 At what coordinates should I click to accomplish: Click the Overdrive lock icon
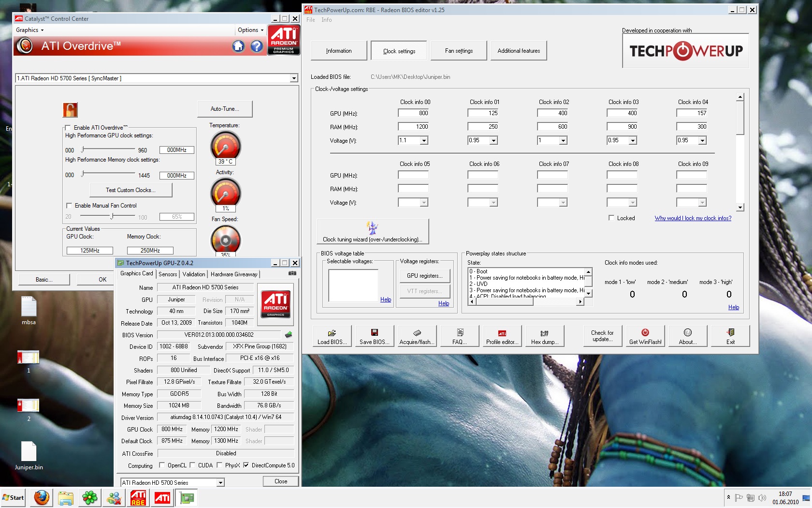(70, 110)
